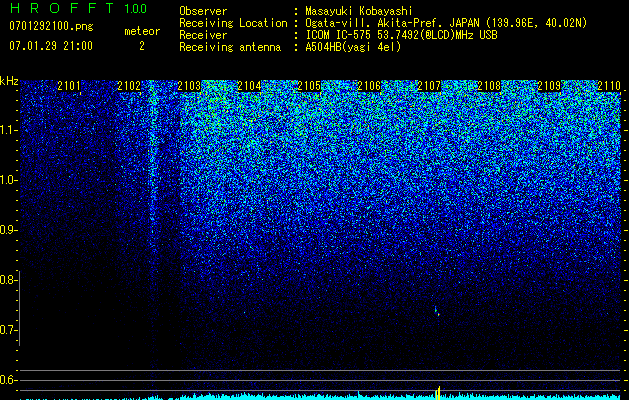The image size is (629, 400).
Task: Click the 0.7 kHz frequency label
Action: point(8,330)
